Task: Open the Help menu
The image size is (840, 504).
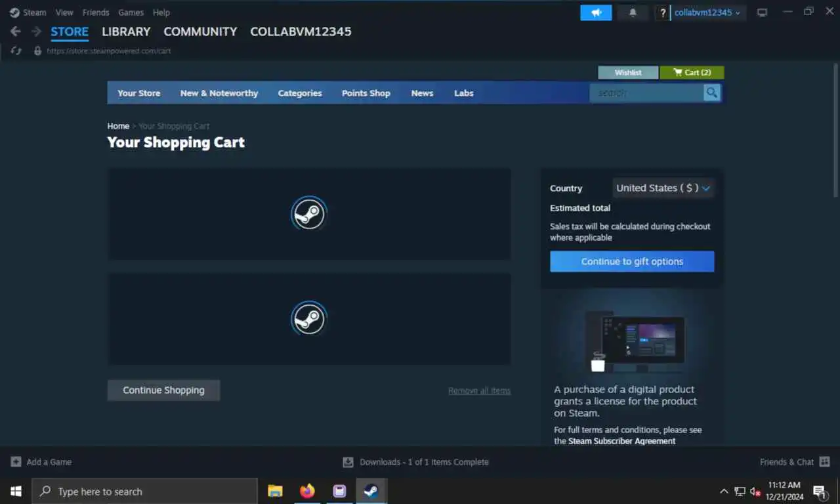Action: click(x=161, y=12)
